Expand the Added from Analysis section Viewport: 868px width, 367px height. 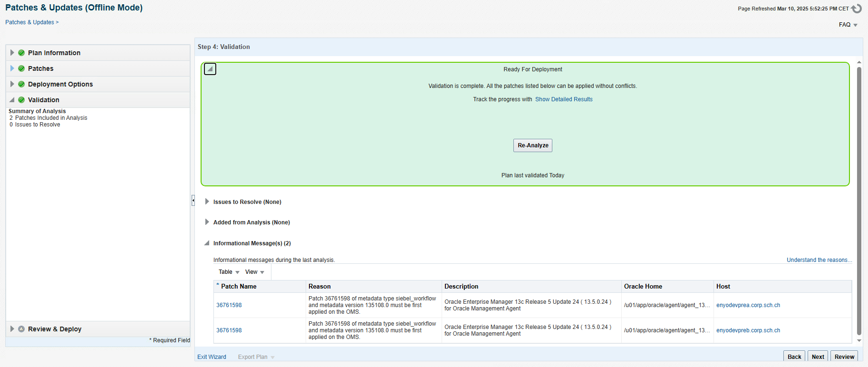tap(207, 222)
